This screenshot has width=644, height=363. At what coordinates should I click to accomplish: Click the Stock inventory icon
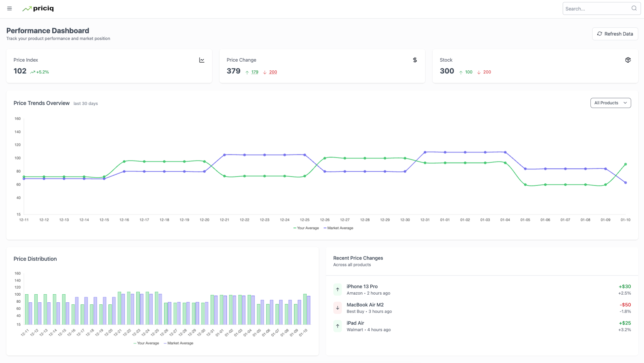pos(628,60)
